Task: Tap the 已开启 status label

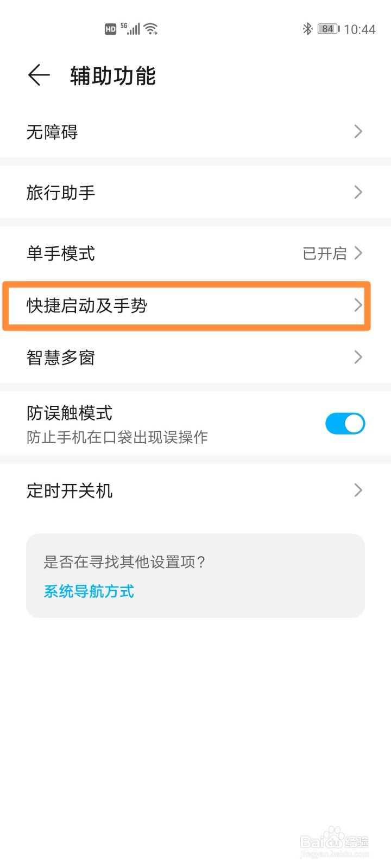Action: coord(325,253)
